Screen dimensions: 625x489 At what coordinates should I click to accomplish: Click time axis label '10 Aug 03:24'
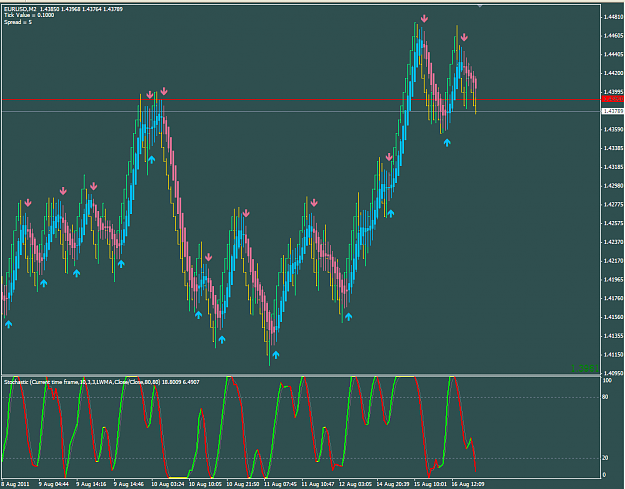168,484
